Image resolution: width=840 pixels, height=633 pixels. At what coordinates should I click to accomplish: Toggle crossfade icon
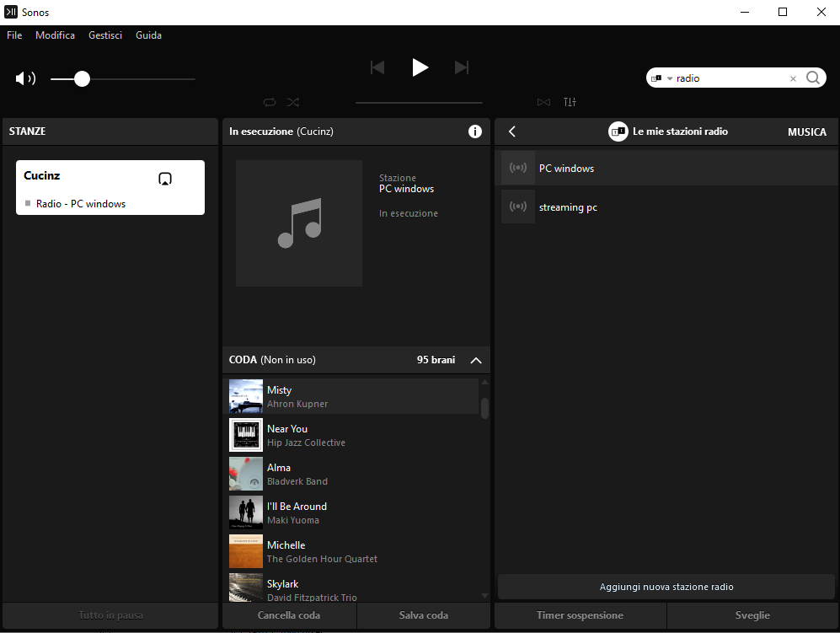point(543,102)
